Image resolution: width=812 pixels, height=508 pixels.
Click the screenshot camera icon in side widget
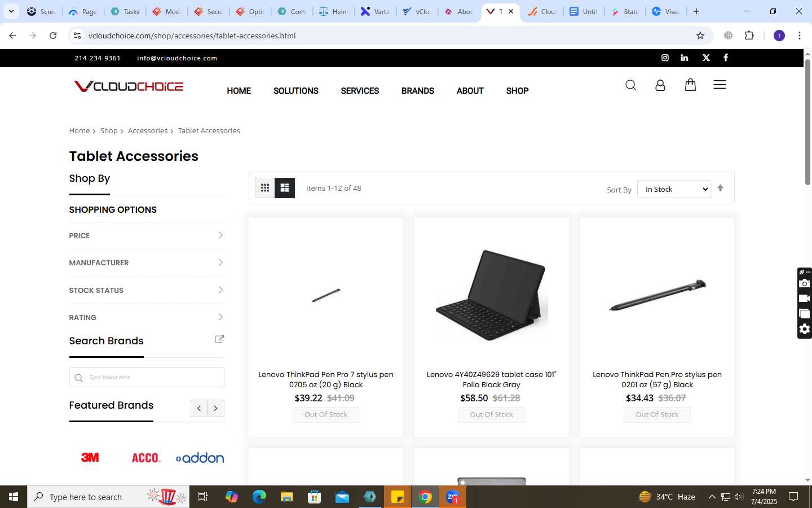(805, 283)
